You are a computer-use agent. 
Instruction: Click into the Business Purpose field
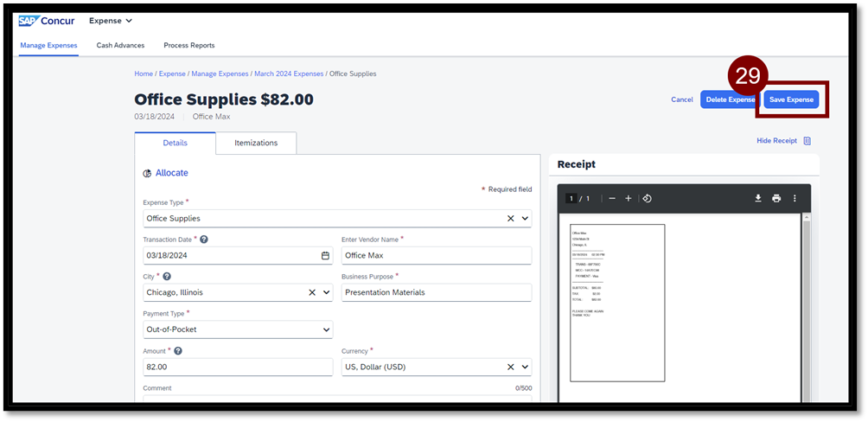pos(436,292)
